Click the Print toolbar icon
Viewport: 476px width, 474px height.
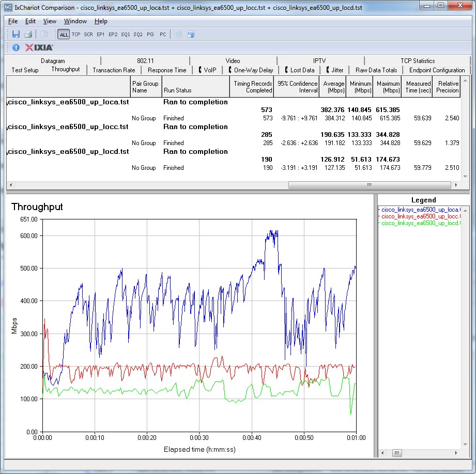28,34
